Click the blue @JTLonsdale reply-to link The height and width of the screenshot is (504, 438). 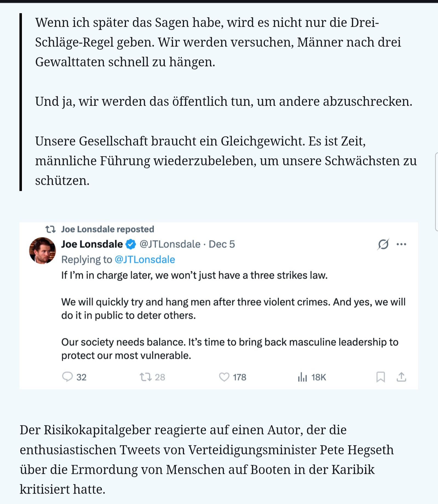145,259
